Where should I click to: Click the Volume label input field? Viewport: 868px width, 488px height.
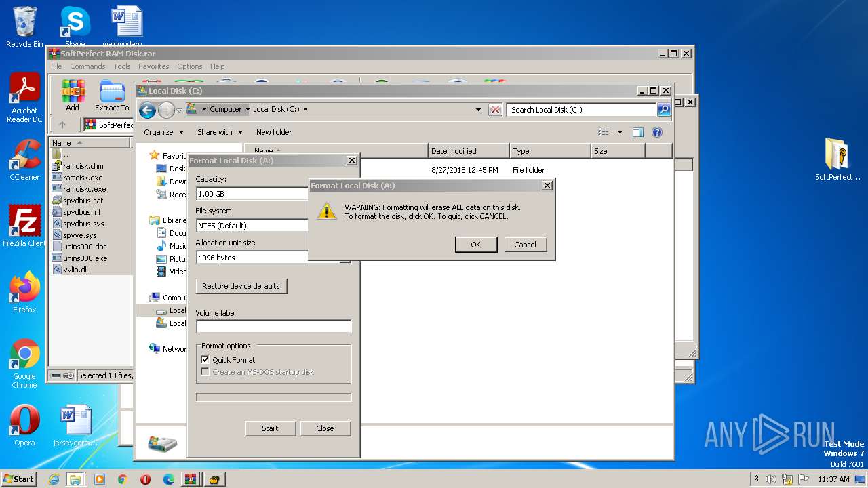pos(273,327)
